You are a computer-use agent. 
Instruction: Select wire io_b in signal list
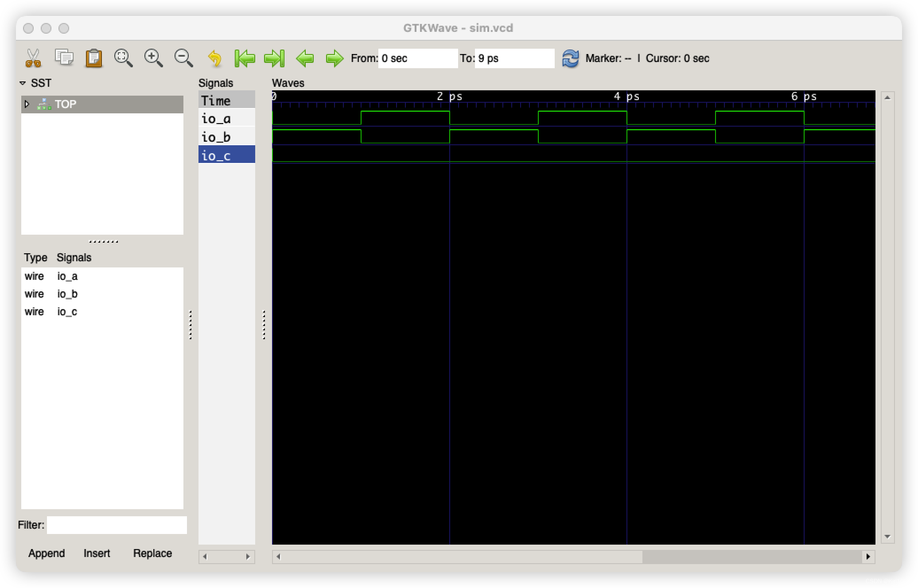pos(67,294)
